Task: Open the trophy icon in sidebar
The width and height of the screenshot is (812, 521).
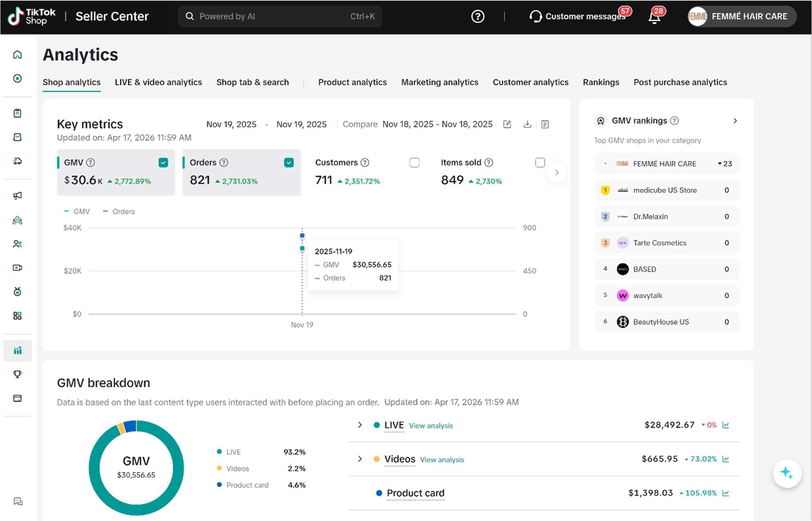Action: 17,374
